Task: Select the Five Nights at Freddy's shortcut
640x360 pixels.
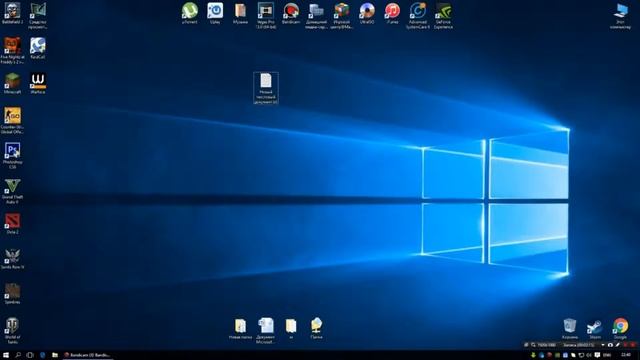Action: point(13,50)
